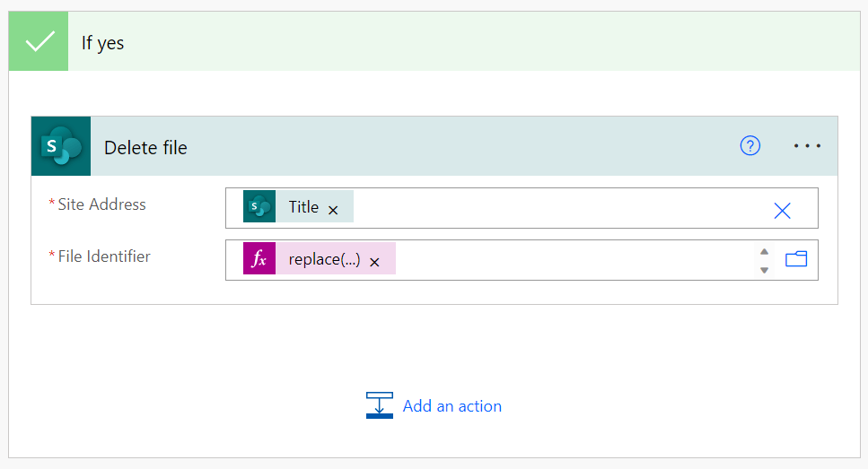Click the fx expression icon
Viewport: 868px width, 469px height.
coord(259,260)
